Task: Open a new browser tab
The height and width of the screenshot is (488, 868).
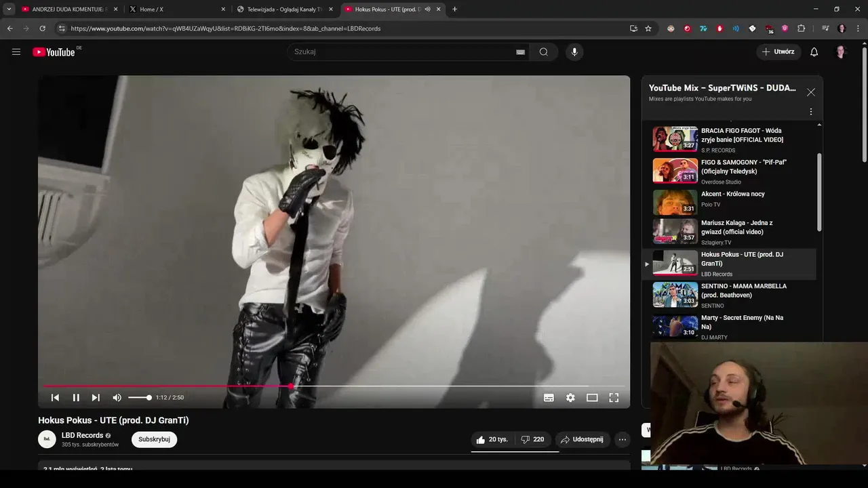Action: [x=454, y=9]
